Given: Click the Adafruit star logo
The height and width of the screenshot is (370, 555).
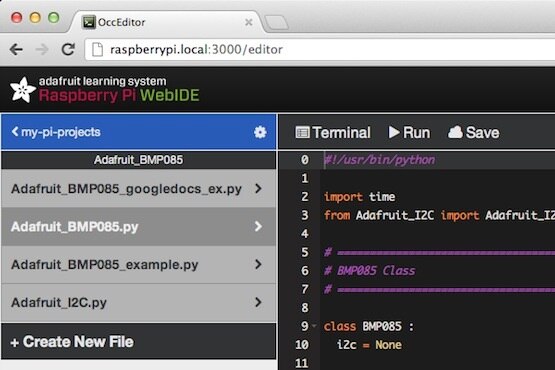Looking at the screenshot, I should click(23, 90).
